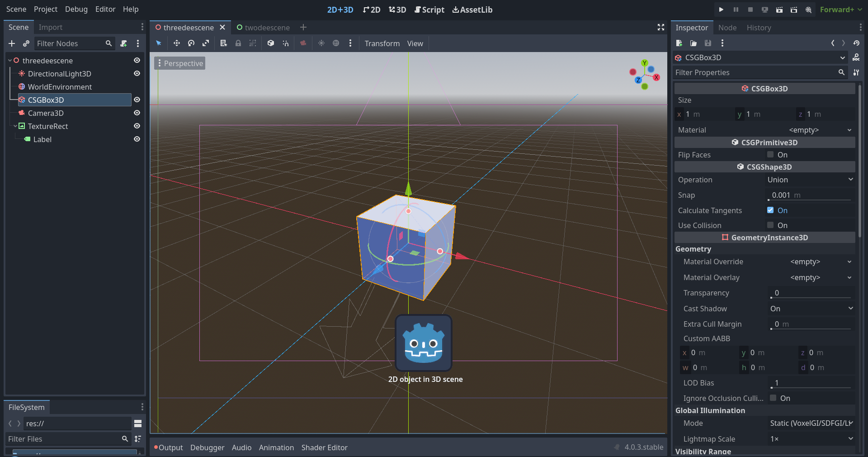The image size is (868, 457).
Task: Disable the Calculate Tangents checkbox
Action: coord(770,210)
